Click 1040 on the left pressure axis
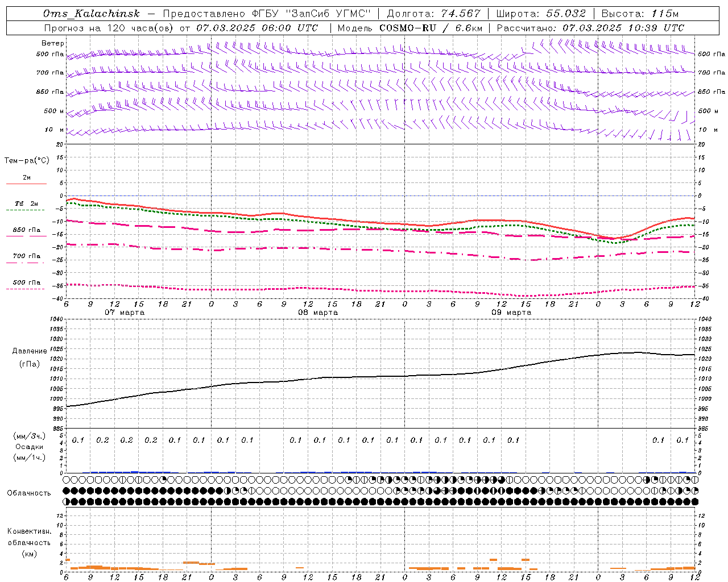This screenshot has width=728, height=582. [x=57, y=319]
